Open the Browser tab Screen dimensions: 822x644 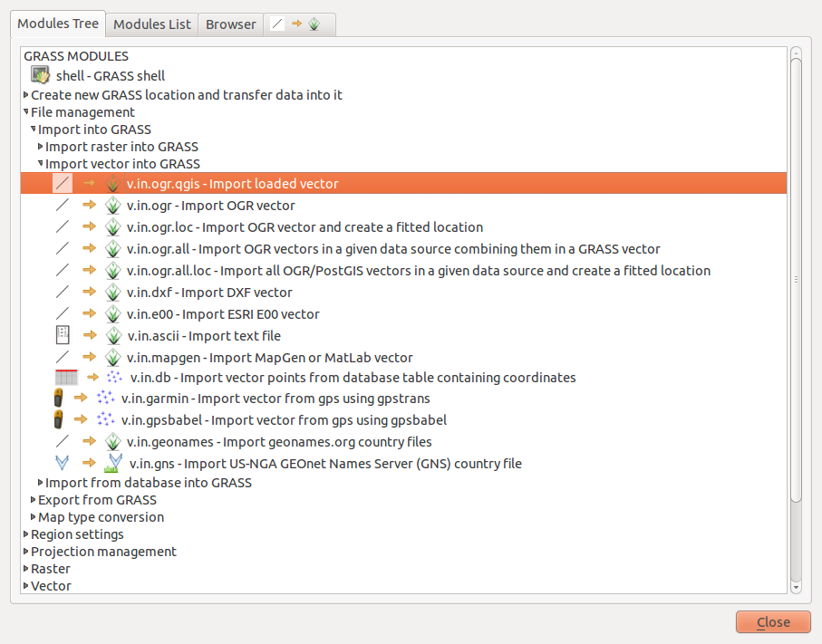pyautogui.click(x=230, y=24)
